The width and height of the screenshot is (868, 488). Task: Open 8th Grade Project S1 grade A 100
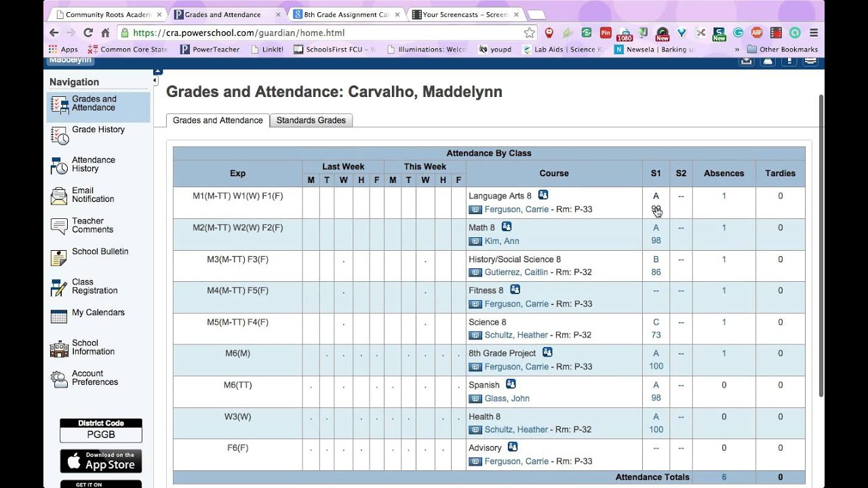point(656,360)
